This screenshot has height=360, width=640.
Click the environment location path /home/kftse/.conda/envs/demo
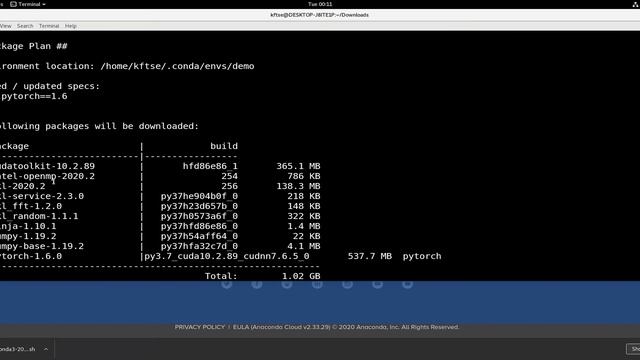click(177, 66)
